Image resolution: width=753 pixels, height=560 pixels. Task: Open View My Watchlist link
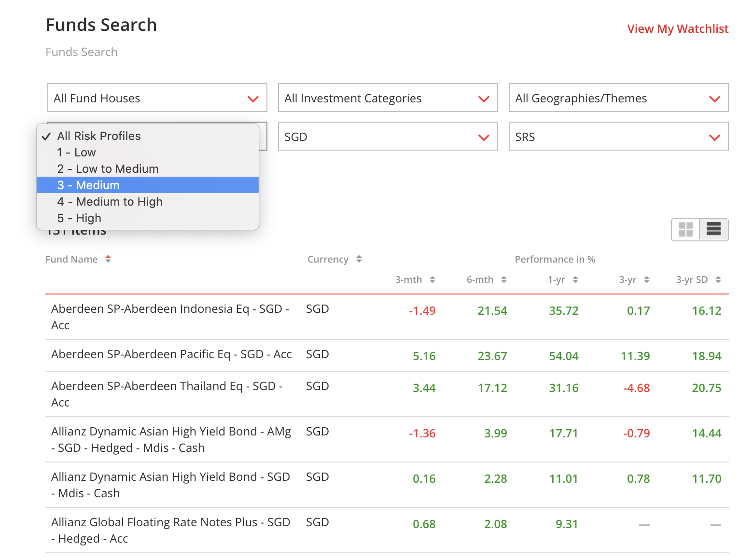click(677, 29)
